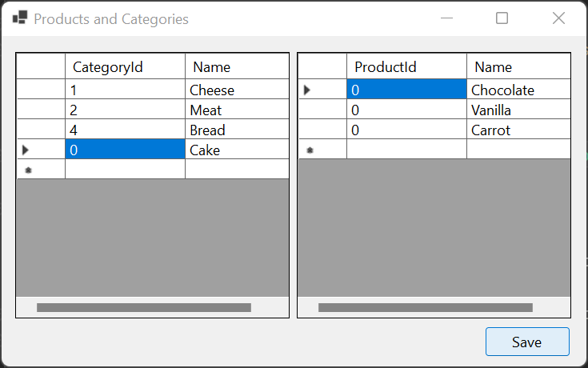588x368 pixels.
Task: Click the Cake category name cell
Action: click(236, 150)
